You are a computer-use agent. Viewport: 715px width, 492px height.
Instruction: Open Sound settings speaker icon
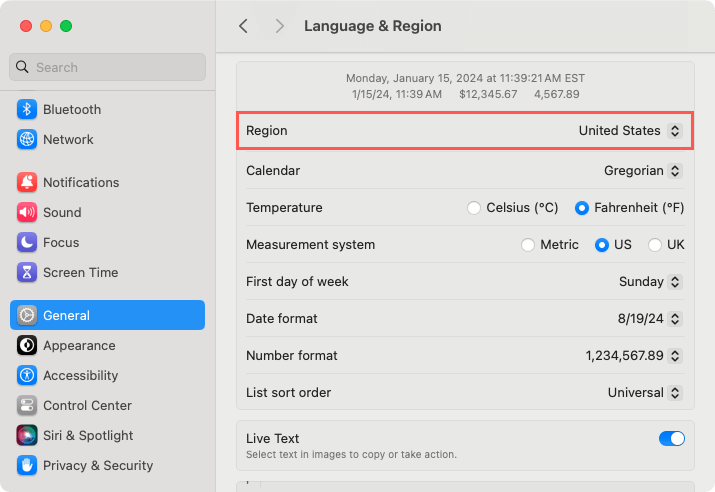27,212
